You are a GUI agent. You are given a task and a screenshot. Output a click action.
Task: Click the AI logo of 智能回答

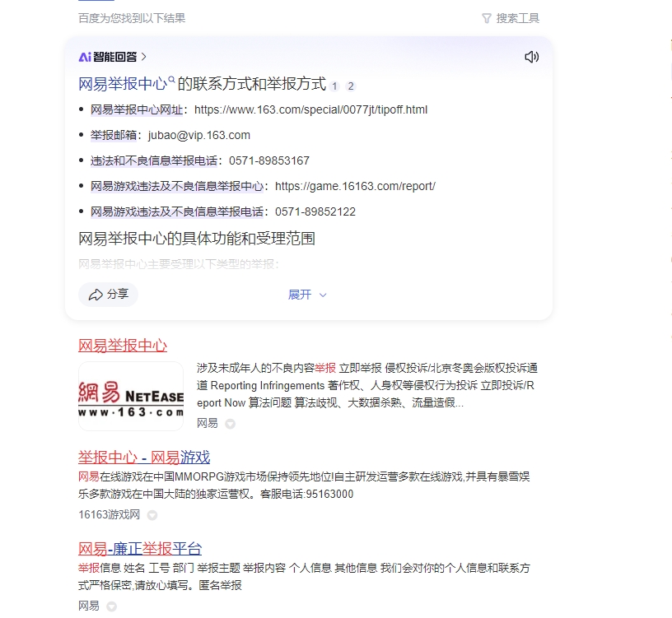coord(85,57)
